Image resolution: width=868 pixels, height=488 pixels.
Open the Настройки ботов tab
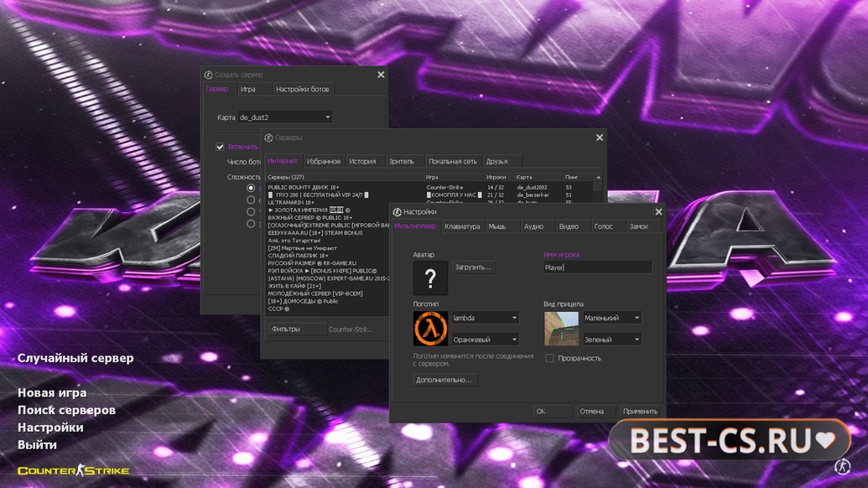tap(302, 89)
